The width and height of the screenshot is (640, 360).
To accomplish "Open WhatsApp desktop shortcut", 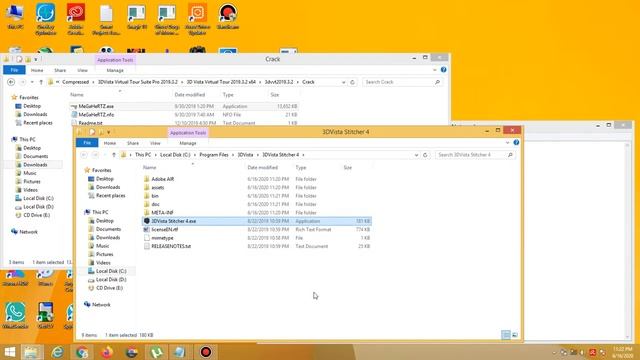I will click(x=16, y=315).
